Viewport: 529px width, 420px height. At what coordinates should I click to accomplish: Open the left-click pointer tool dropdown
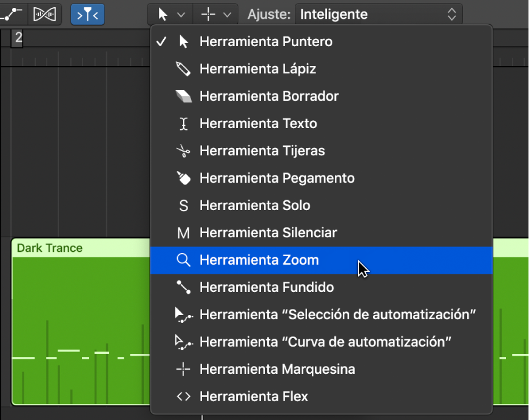click(x=170, y=14)
